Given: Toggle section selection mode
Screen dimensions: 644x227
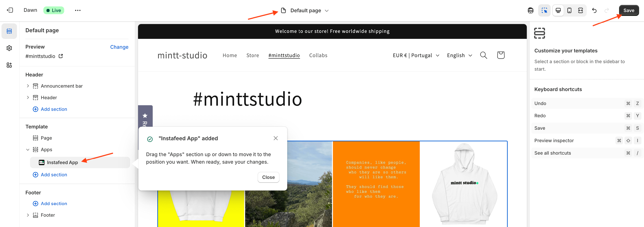Looking at the screenshot, I should click(x=544, y=10).
